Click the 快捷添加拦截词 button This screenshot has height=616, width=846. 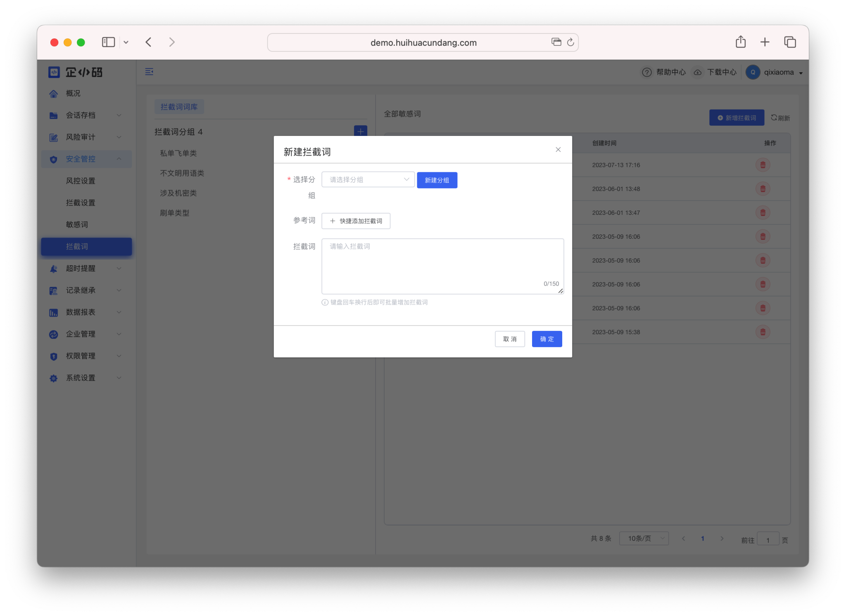pos(356,221)
